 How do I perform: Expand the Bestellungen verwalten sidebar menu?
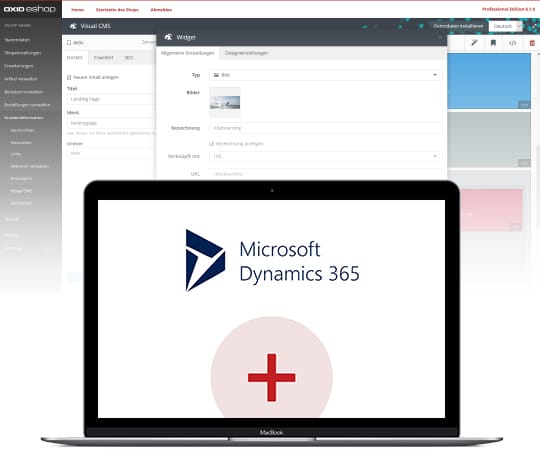click(x=27, y=105)
